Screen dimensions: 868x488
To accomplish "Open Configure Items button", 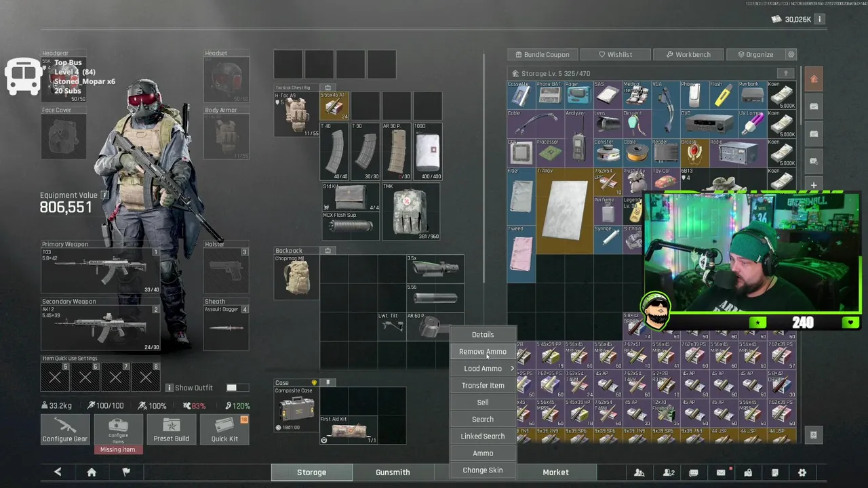I will pyautogui.click(x=118, y=430).
